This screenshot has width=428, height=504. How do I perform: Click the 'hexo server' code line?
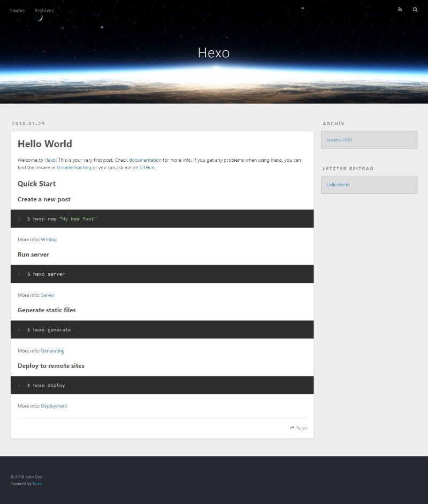coord(46,274)
